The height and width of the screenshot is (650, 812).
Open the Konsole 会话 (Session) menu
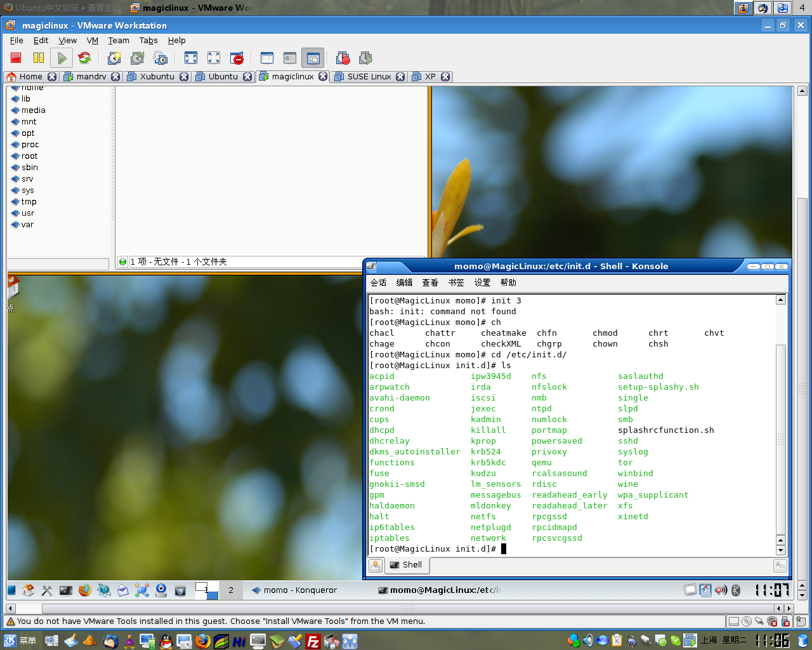click(x=378, y=282)
